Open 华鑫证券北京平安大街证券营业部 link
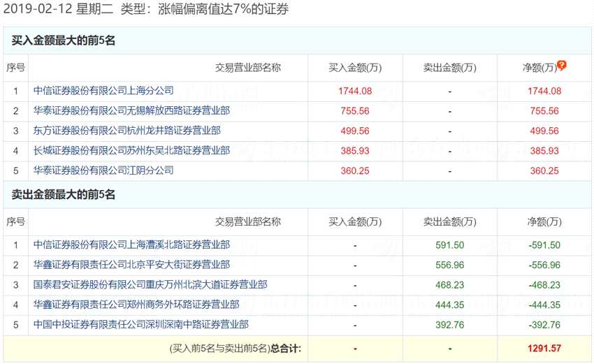Screen dimensions: 594x364 coord(131,265)
